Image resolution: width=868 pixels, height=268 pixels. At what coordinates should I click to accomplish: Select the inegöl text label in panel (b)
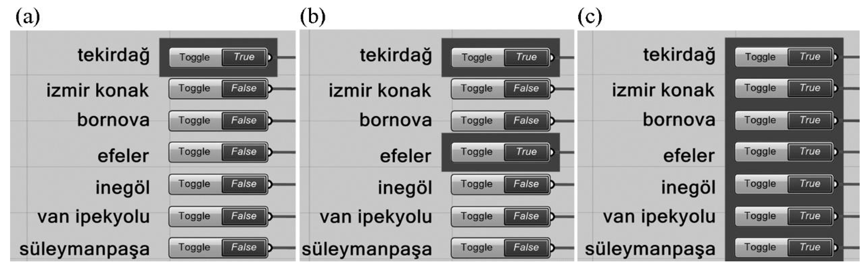405,188
